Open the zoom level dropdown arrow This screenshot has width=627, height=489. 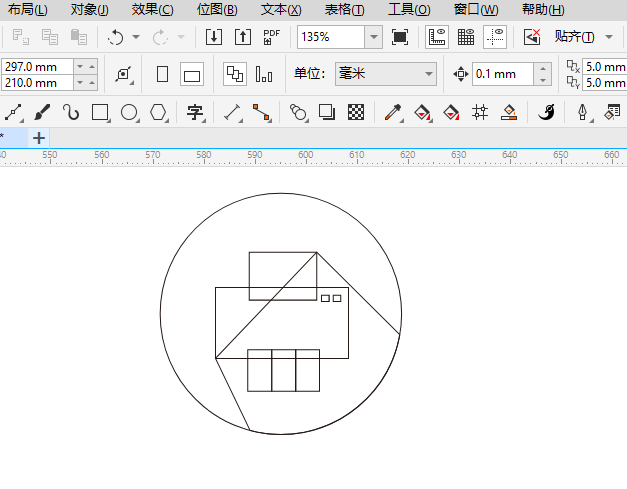(373, 37)
